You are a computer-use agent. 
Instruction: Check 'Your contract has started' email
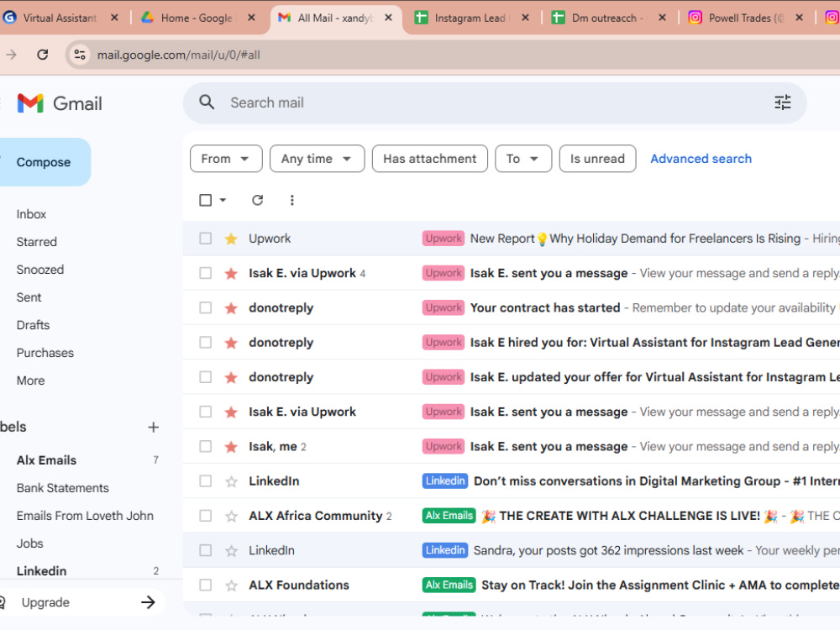coord(205,308)
